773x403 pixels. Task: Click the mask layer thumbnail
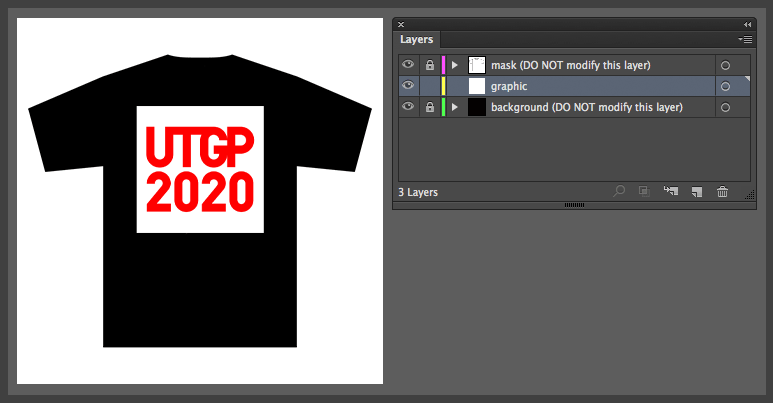(x=477, y=65)
